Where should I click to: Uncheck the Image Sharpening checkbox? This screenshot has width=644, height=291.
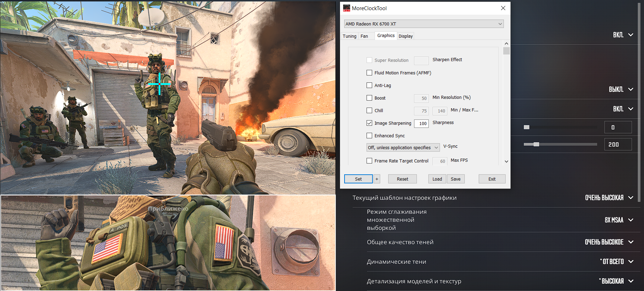(369, 123)
